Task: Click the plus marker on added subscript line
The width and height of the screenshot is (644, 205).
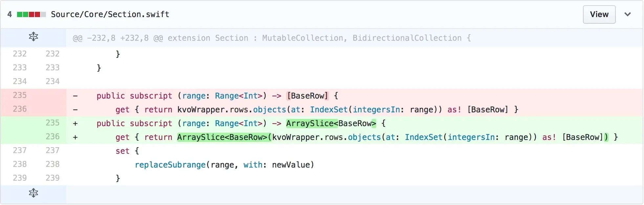Action: coord(75,124)
